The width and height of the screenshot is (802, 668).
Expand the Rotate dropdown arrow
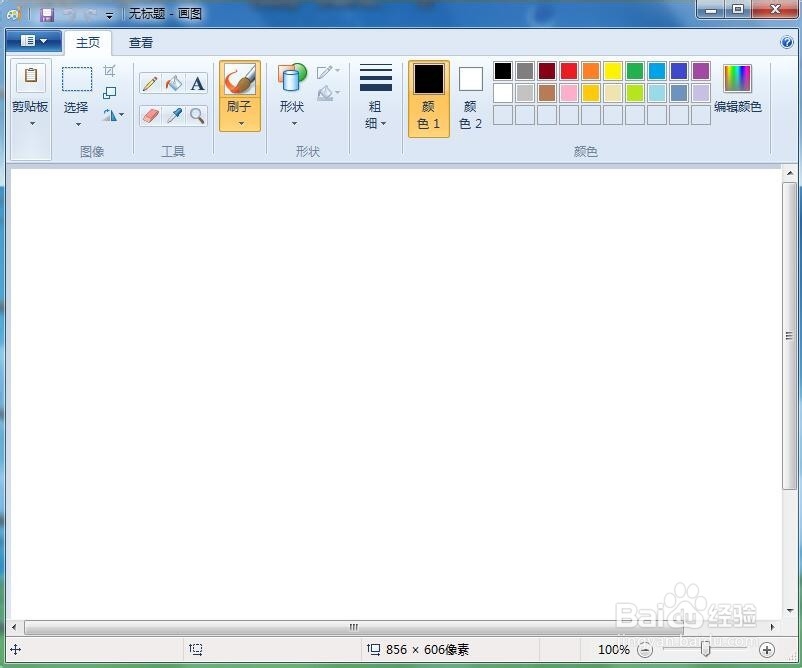coord(122,115)
